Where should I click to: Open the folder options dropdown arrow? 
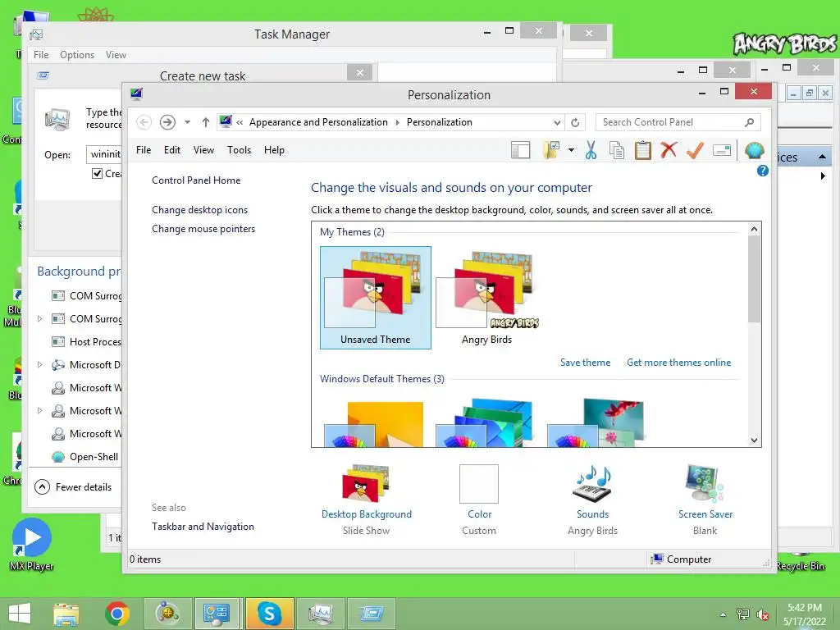571,151
